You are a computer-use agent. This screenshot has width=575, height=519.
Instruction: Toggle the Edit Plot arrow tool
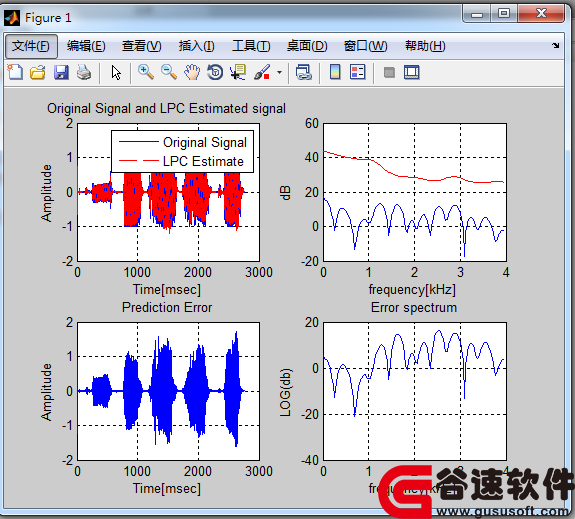pyautogui.click(x=116, y=73)
